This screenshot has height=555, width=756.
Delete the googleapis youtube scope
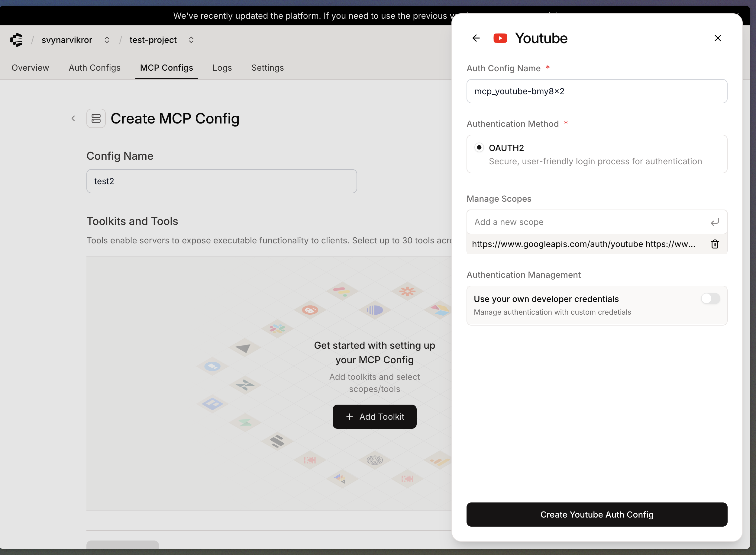pyautogui.click(x=715, y=244)
